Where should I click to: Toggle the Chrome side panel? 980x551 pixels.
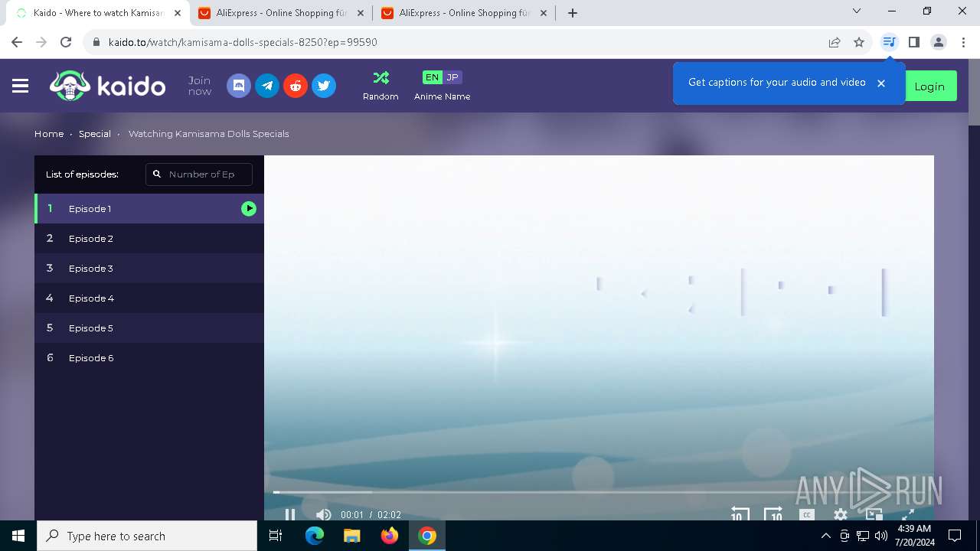click(x=913, y=42)
